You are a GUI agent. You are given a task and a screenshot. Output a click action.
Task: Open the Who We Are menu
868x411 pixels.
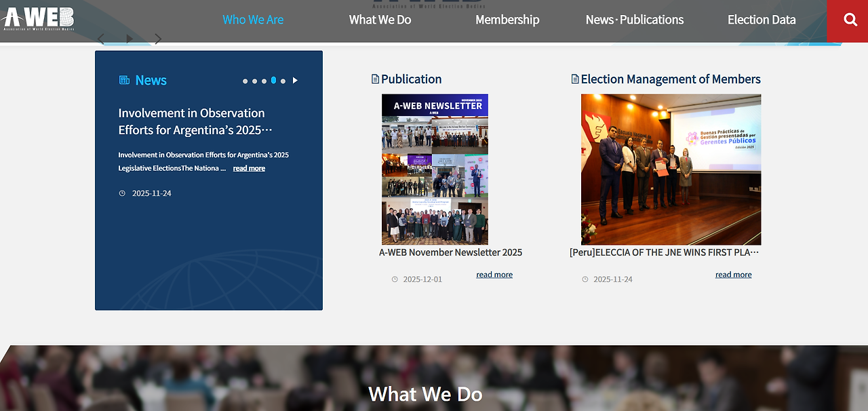point(253,20)
